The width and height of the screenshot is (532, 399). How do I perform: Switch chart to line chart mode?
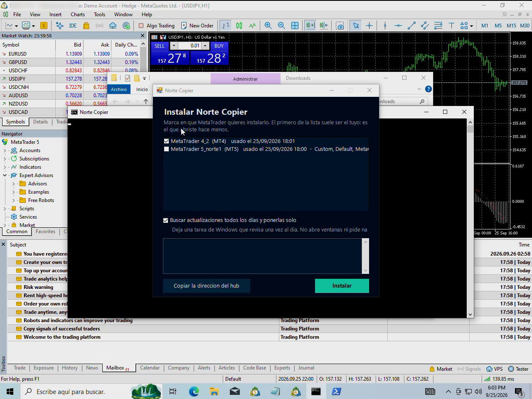252,25
